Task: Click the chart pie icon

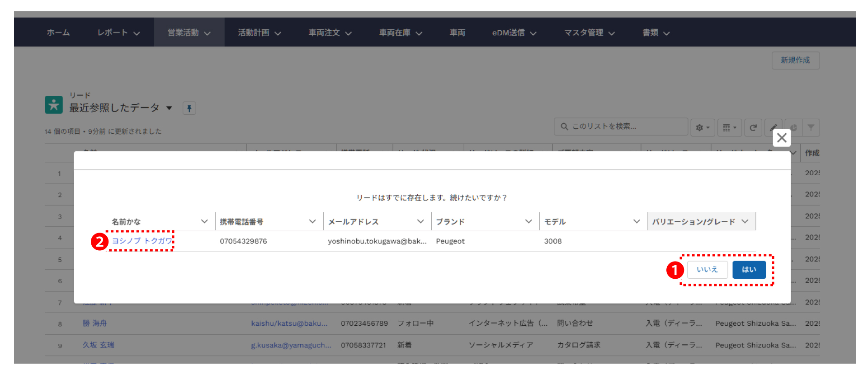Action: pyautogui.click(x=793, y=128)
